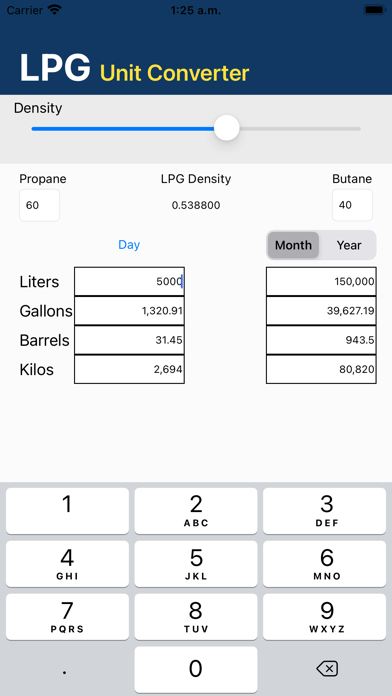392x696 pixels.
Task: Click the LPG Density value 0.538800
Action: (196, 205)
